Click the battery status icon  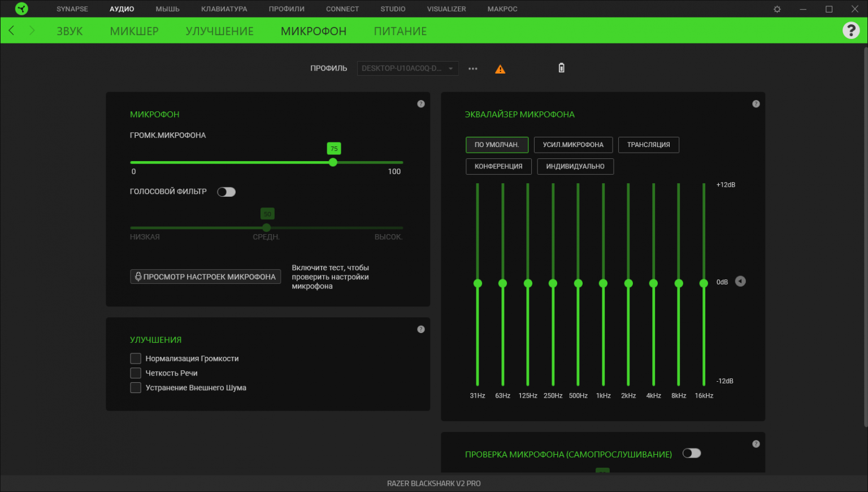561,68
